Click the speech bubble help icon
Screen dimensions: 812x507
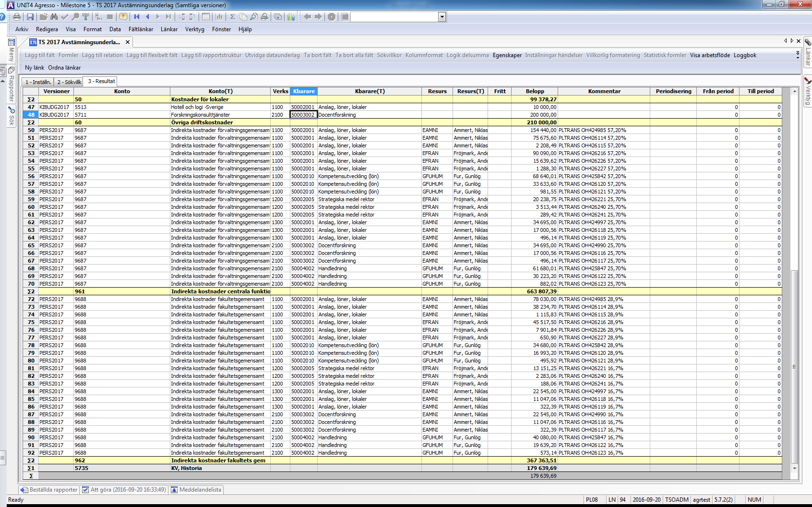click(123, 17)
